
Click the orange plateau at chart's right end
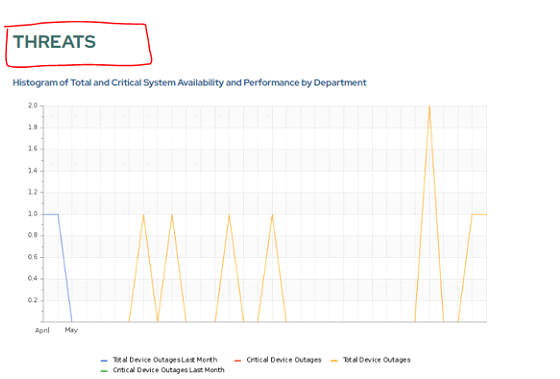[x=479, y=214]
